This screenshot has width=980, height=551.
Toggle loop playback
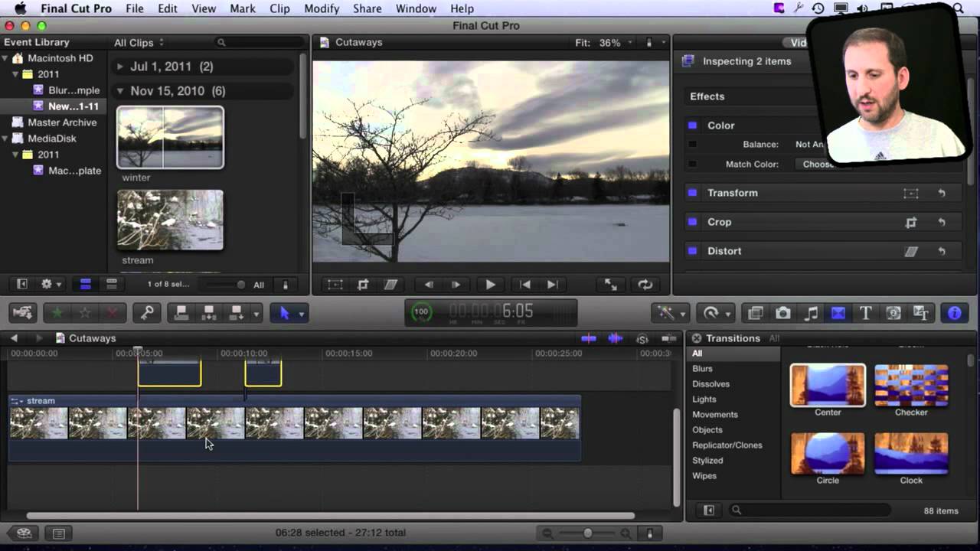click(645, 285)
